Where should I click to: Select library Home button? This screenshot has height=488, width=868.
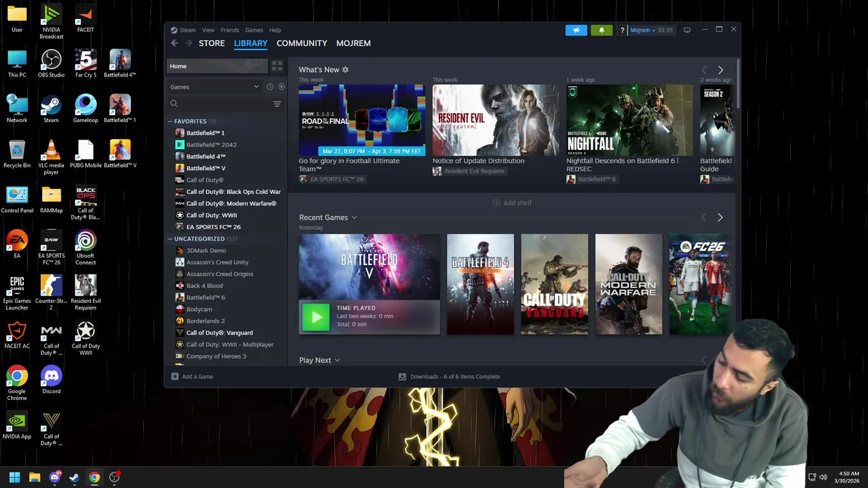217,66
